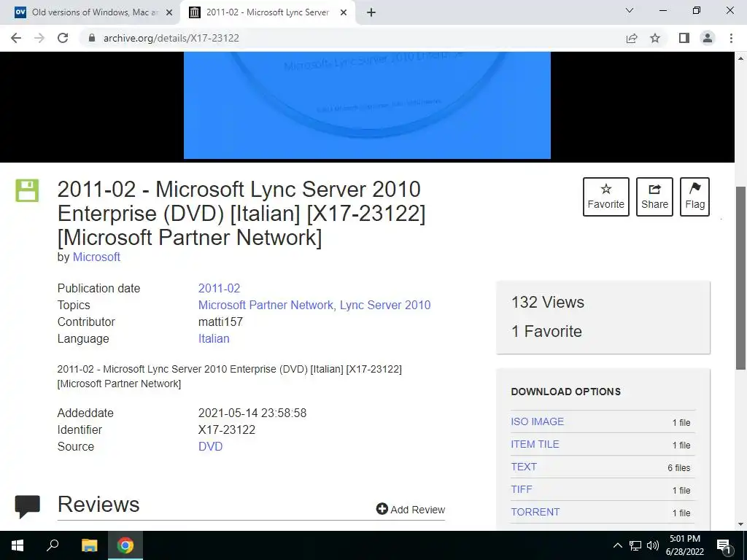
Task: Download the ISO IMAGE file
Action: 538,421
